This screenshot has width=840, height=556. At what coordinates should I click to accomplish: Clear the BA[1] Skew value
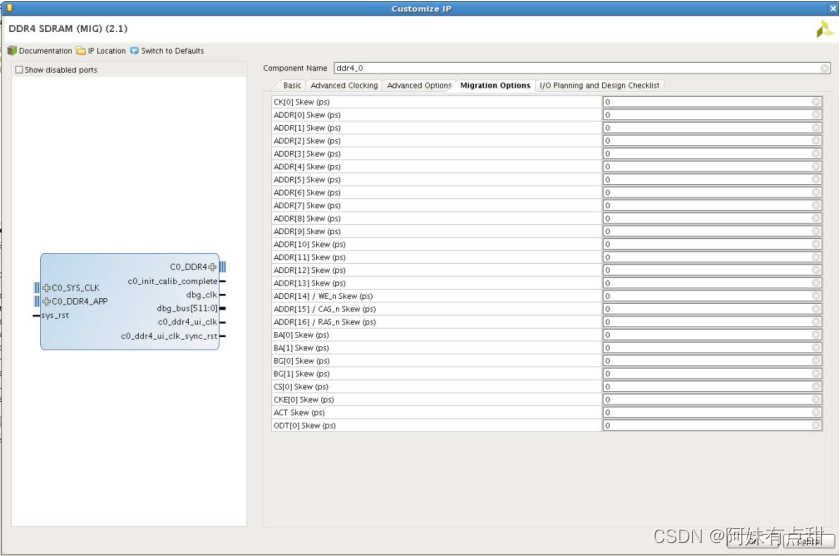coord(815,348)
